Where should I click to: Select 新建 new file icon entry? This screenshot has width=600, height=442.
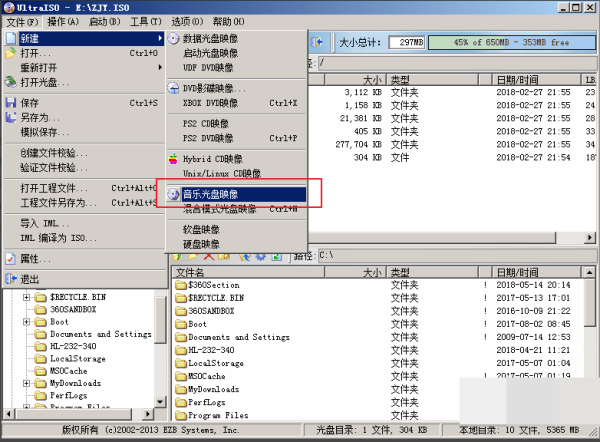tap(11, 38)
